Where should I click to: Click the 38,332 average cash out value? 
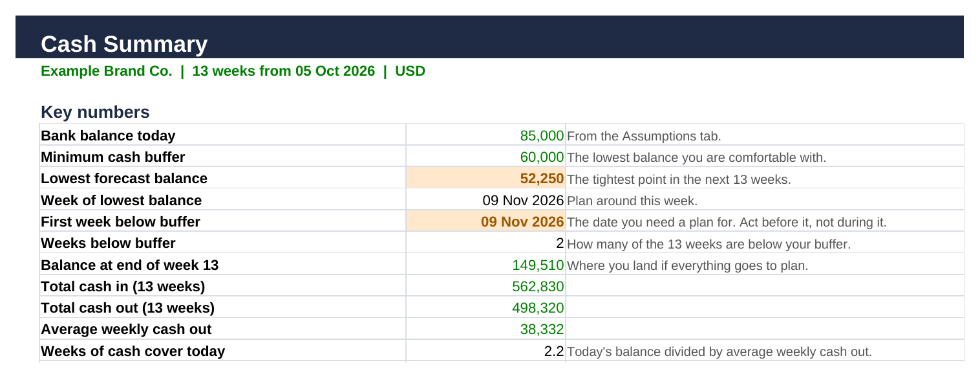(542, 329)
